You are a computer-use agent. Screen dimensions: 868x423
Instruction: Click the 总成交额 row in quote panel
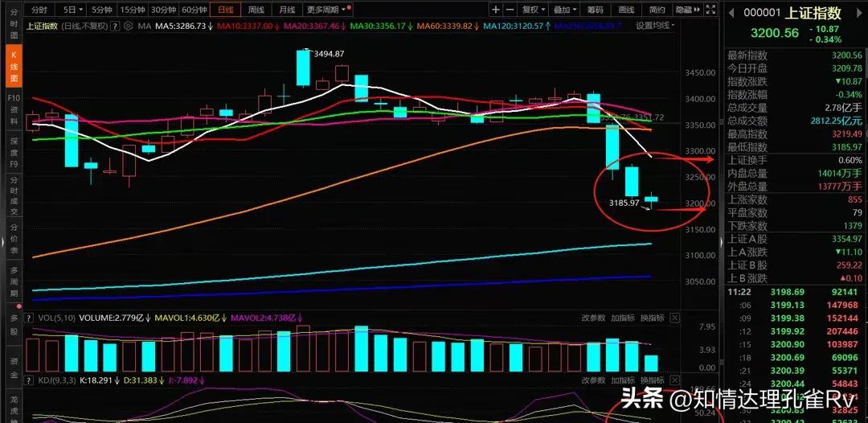tap(794, 121)
